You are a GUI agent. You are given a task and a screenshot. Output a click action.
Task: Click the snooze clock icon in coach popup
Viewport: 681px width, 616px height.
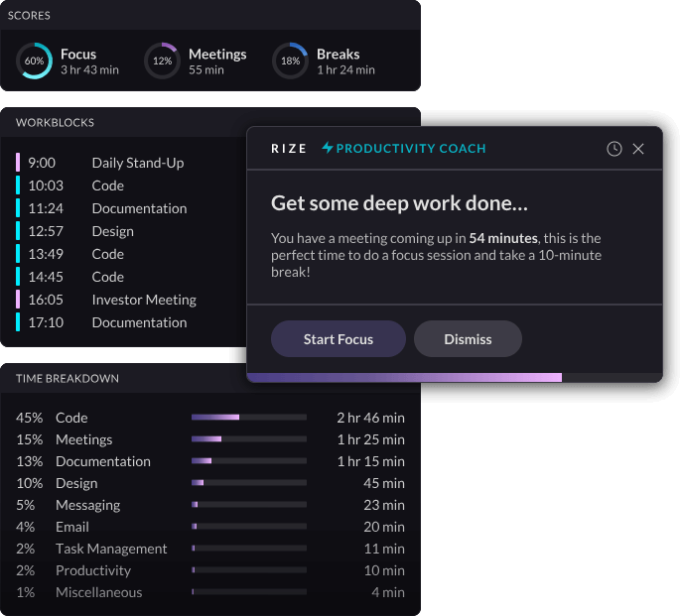point(614,149)
